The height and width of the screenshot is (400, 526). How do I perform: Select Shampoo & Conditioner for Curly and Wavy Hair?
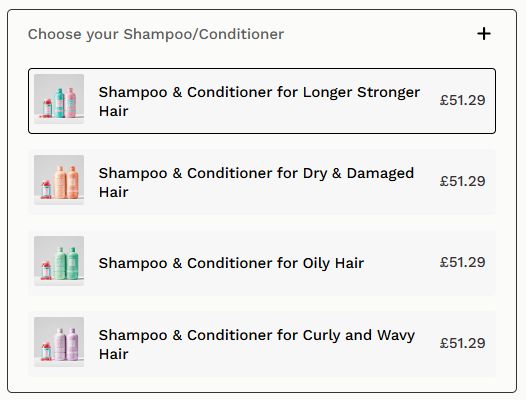click(x=262, y=344)
